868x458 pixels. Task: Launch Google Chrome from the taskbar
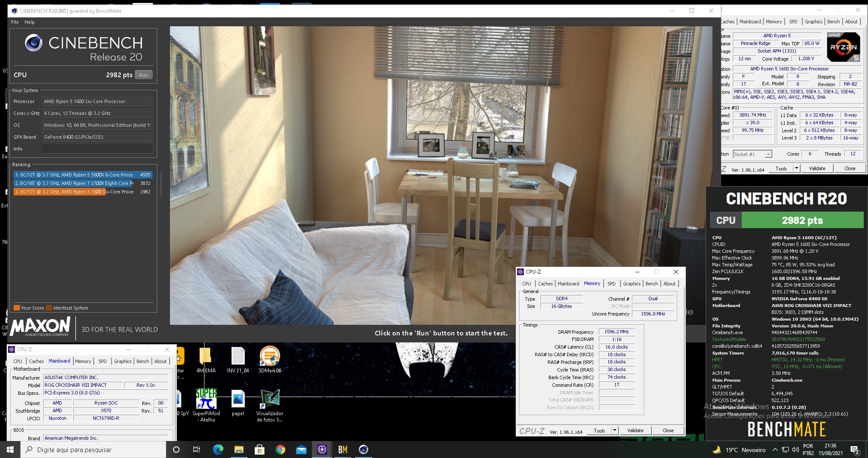coord(280,450)
